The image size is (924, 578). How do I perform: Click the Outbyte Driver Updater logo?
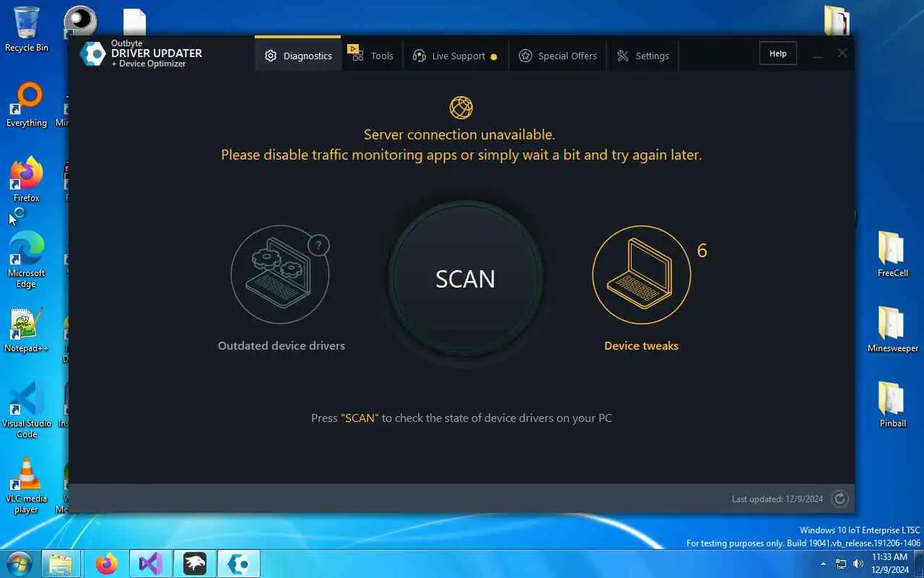click(x=141, y=53)
